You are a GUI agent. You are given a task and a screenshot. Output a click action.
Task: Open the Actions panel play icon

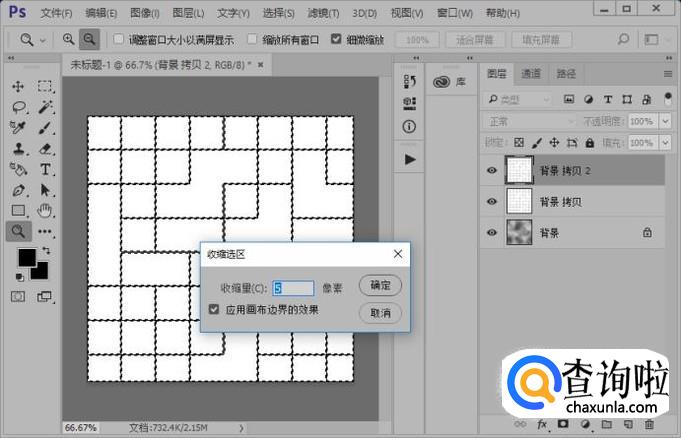(x=410, y=159)
